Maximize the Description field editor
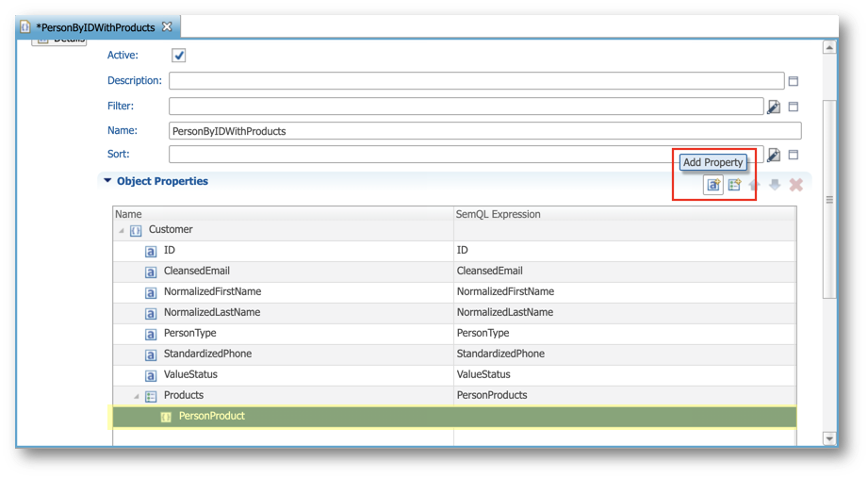The width and height of the screenshot is (868, 478). (x=793, y=81)
